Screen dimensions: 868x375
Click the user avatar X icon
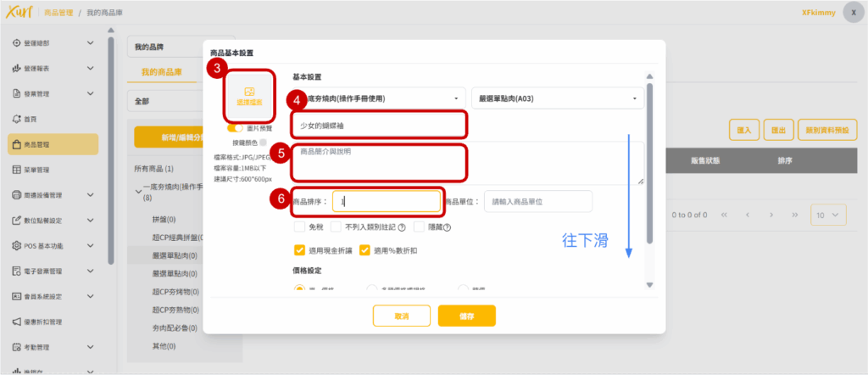coord(853,14)
